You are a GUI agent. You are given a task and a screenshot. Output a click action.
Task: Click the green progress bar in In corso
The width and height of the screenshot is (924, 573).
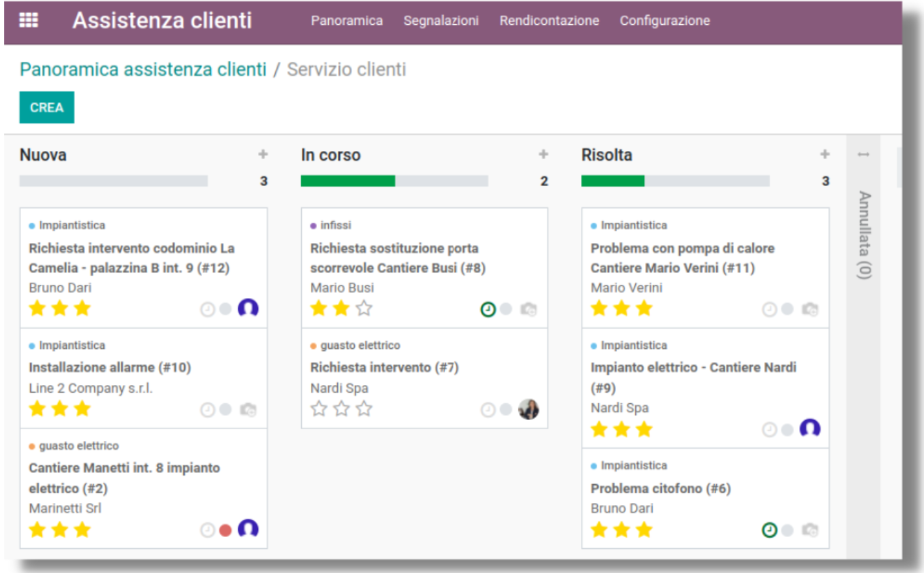point(348,181)
